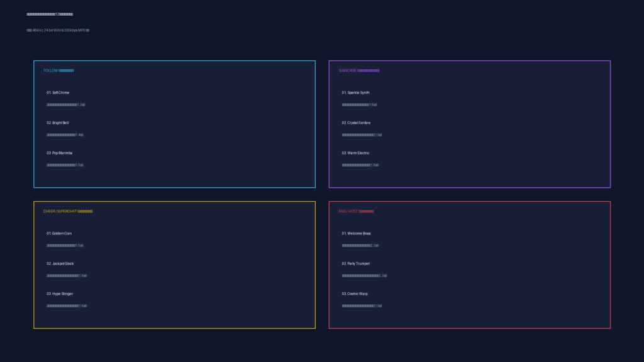Viewport: 644px width, 362px height.
Task: Select the "01. Welcome Brass" sound title
Action: 356,234
